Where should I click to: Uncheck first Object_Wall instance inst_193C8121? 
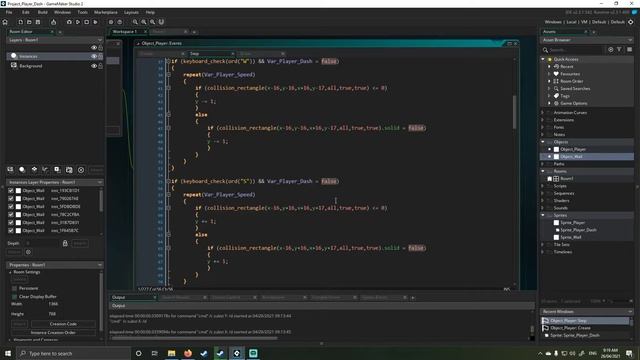pyautogui.click(x=11, y=191)
